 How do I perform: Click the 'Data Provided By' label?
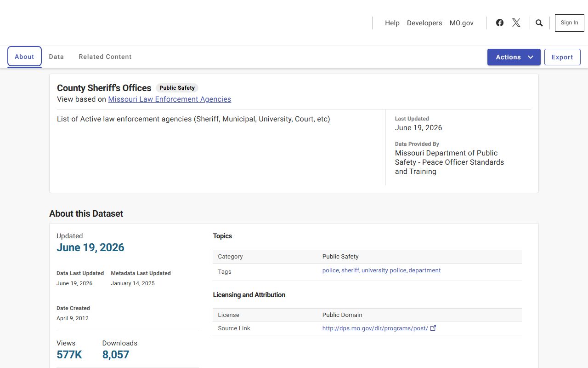click(417, 144)
